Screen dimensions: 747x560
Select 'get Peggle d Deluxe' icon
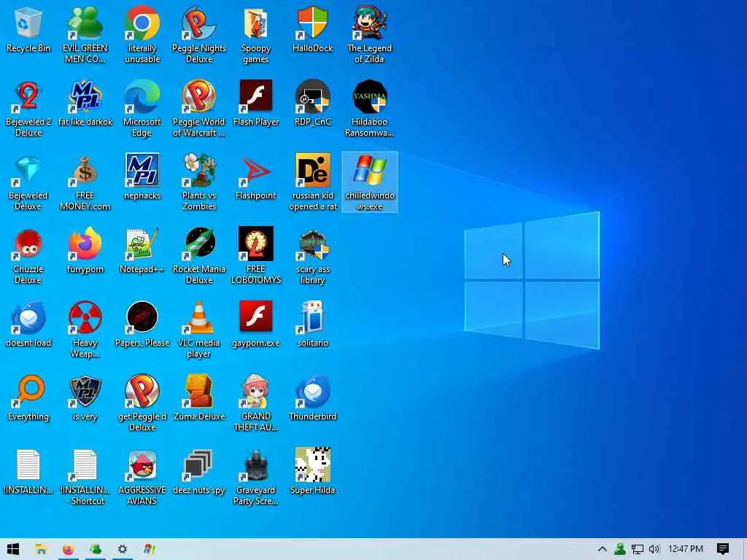(x=142, y=403)
